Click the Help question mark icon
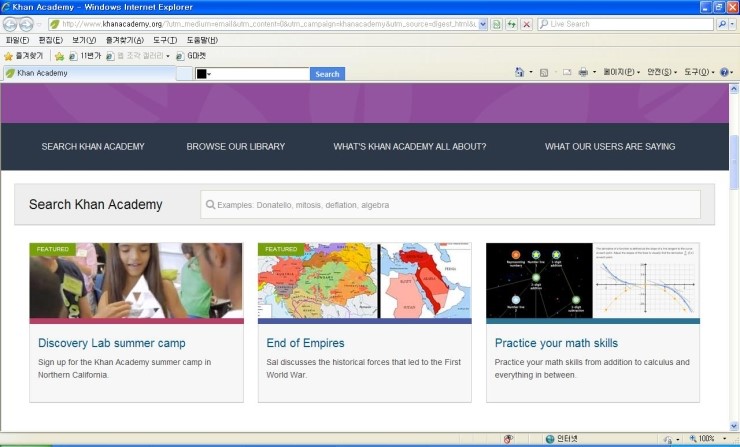 coord(724,73)
